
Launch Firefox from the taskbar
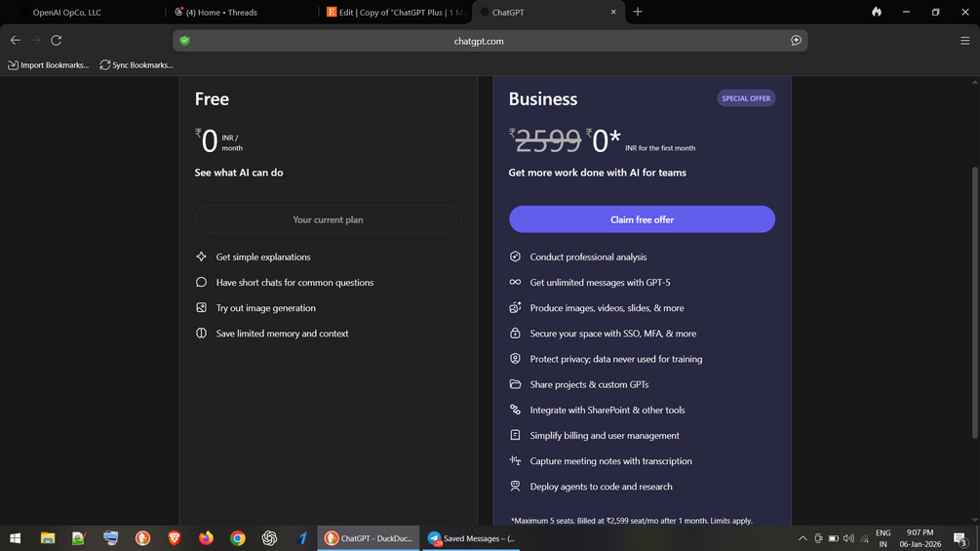coord(206,538)
